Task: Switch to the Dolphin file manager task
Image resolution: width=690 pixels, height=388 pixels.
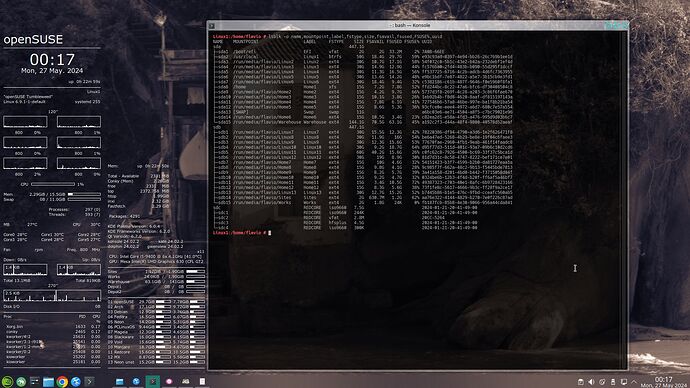Action: tap(119, 381)
